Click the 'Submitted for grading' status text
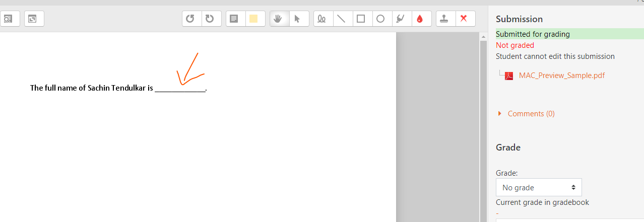 coord(533,34)
